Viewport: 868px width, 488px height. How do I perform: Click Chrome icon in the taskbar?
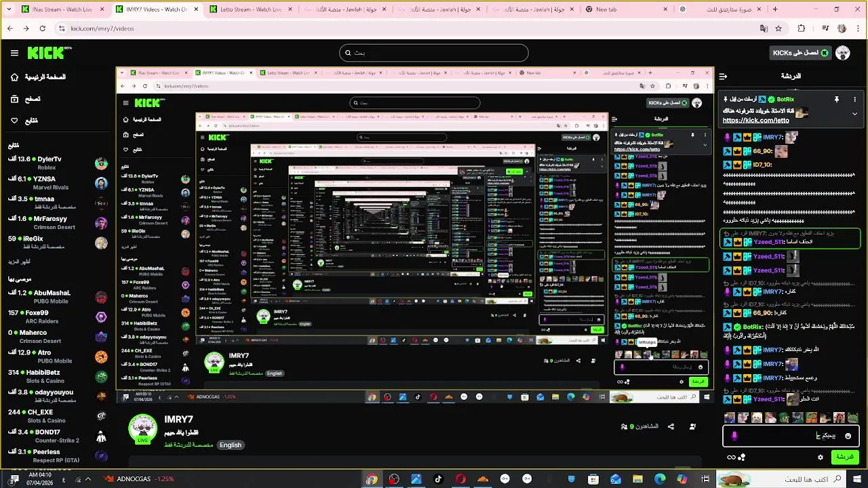click(x=372, y=479)
